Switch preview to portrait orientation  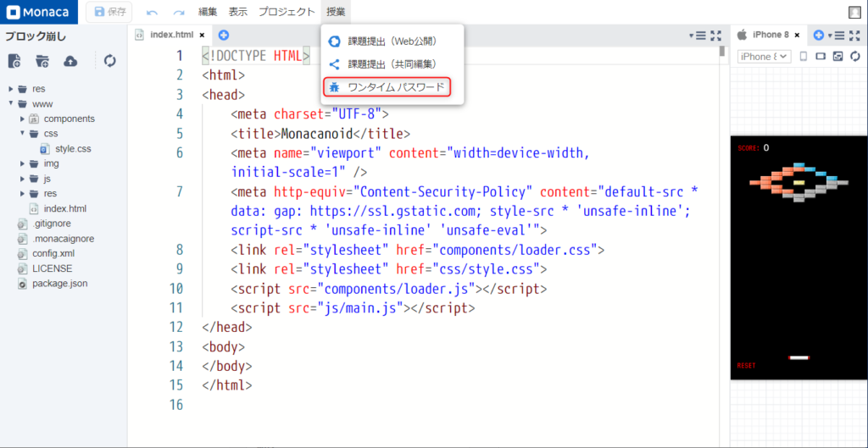pyautogui.click(x=802, y=57)
